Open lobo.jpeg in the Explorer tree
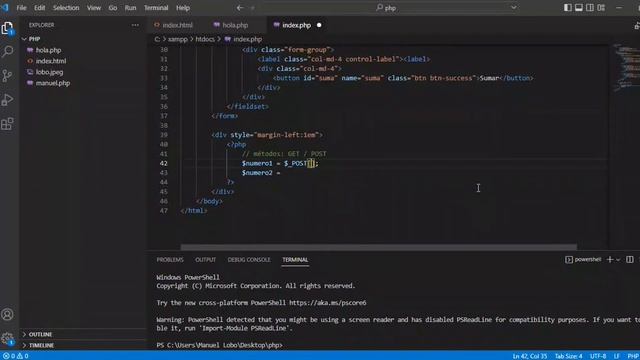 [49, 72]
